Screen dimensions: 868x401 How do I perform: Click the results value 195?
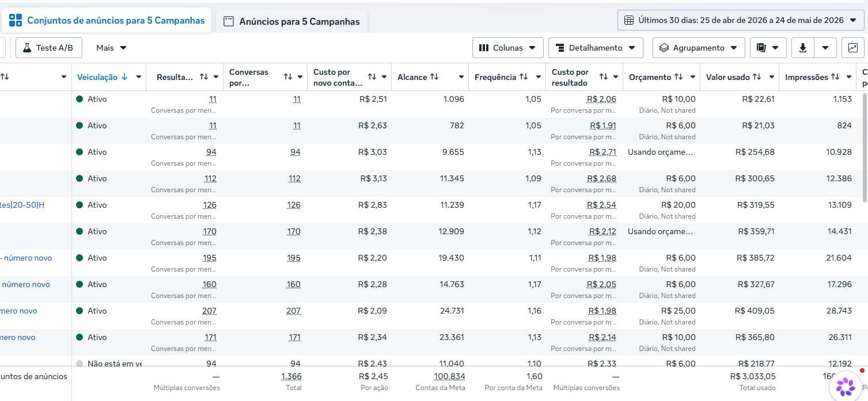click(210, 258)
